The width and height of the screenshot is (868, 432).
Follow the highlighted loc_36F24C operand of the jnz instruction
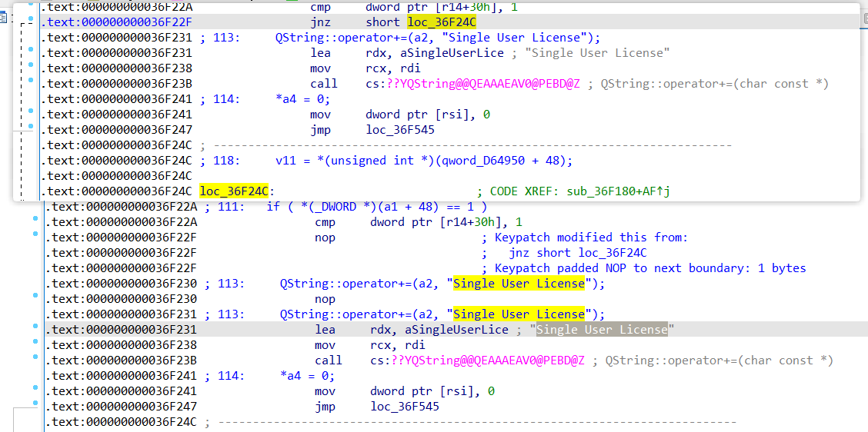tap(441, 22)
